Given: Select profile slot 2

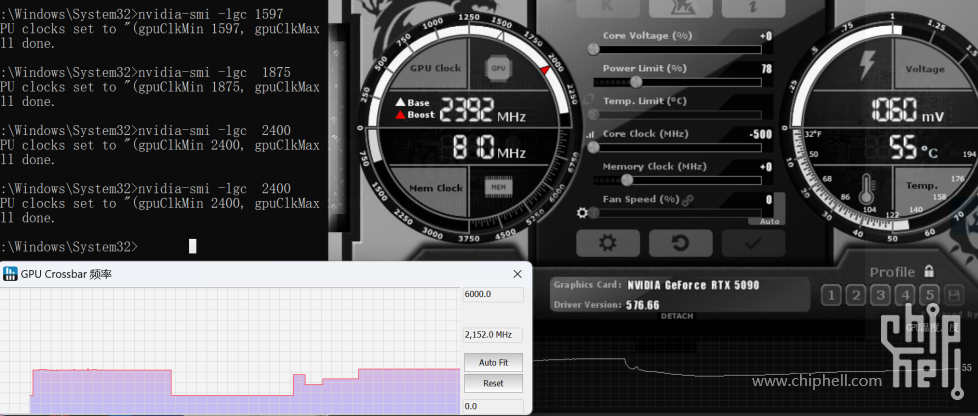Looking at the screenshot, I should click(x=856, y=295).
